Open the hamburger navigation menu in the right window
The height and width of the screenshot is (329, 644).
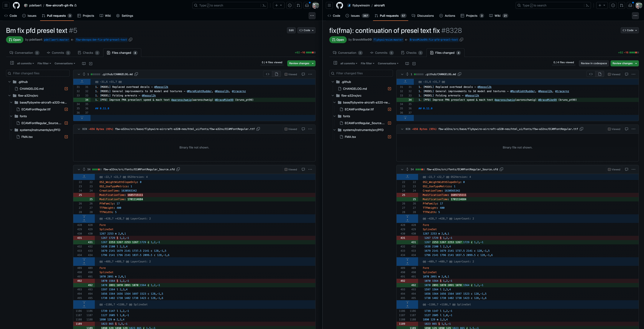329,5
